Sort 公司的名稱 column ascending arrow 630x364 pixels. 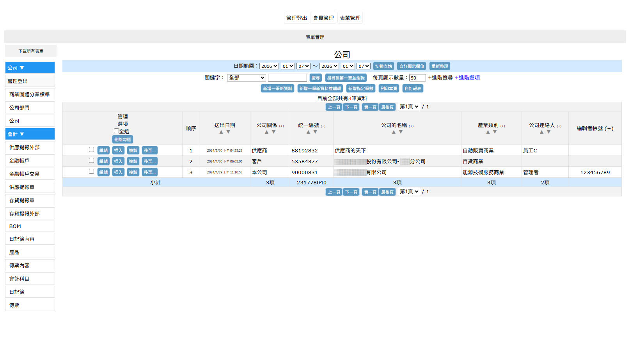pyautogui.click(x=394, y=132)
